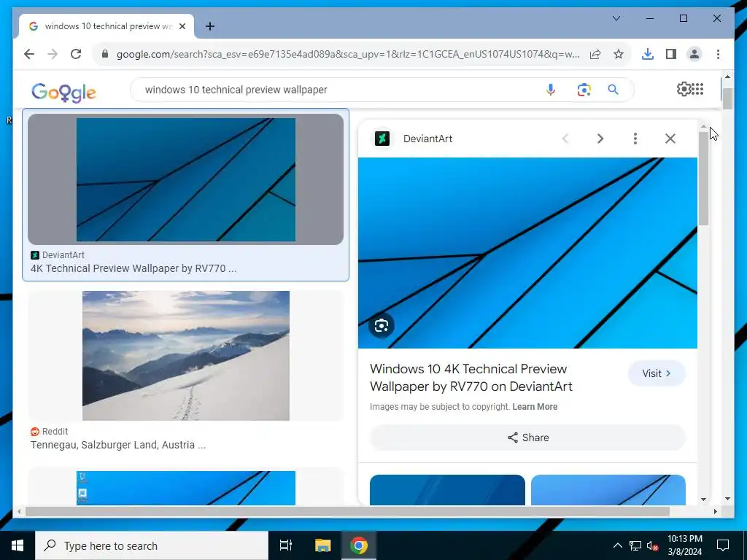Viewport: 747px width, 560px height.
Task: Open the Windows notification center icon
Action: pyautogui.click(x=723, y=545)
